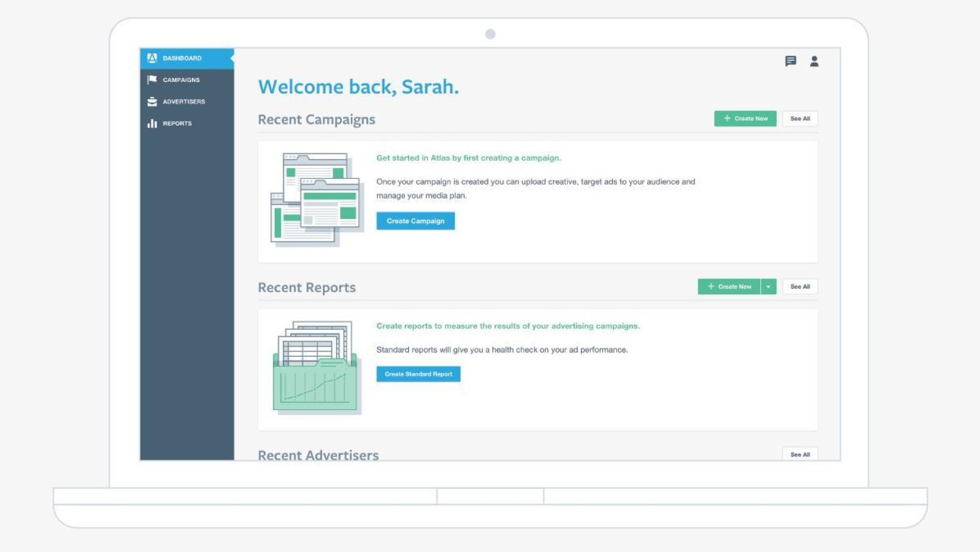The width and height of the screenshot is (980, 552).
Task: Click See All for Recent Advertisers
Action: pos(800,454)
